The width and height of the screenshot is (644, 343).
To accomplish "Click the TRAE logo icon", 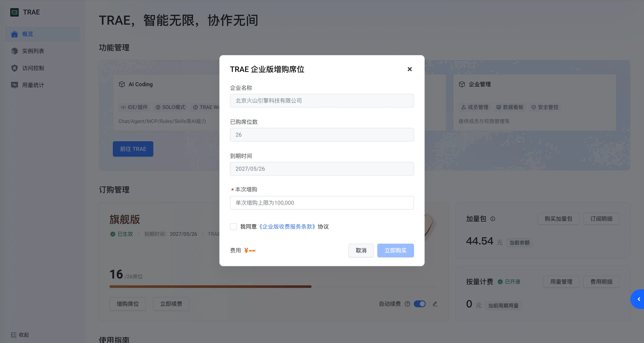I will click(14, 12).
